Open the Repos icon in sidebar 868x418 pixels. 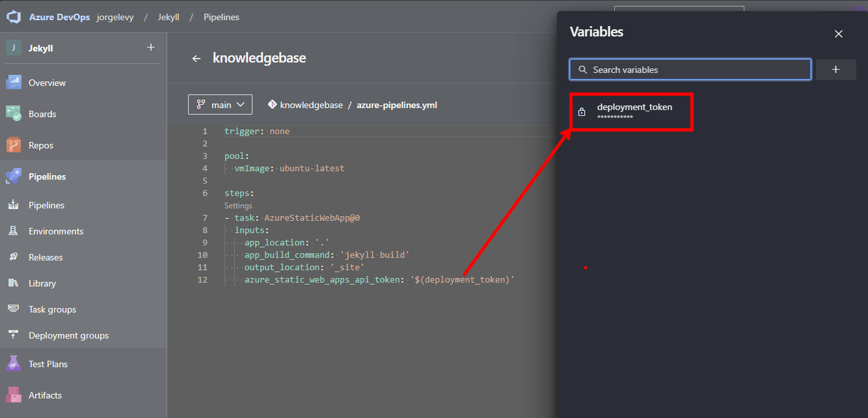[14, 145]
